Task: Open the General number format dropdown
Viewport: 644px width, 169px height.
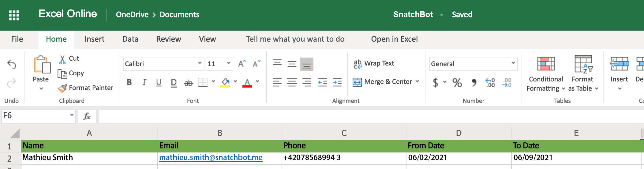Action: [513, 63]
